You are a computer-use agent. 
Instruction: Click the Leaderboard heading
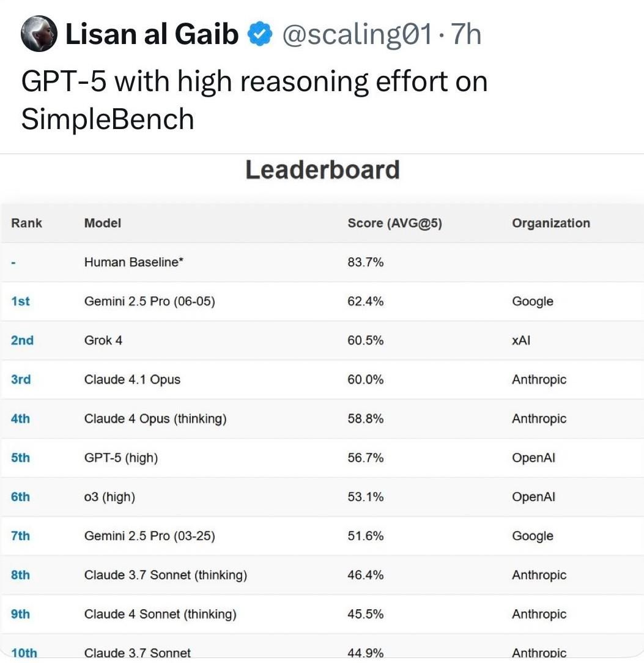coord(322,170)
